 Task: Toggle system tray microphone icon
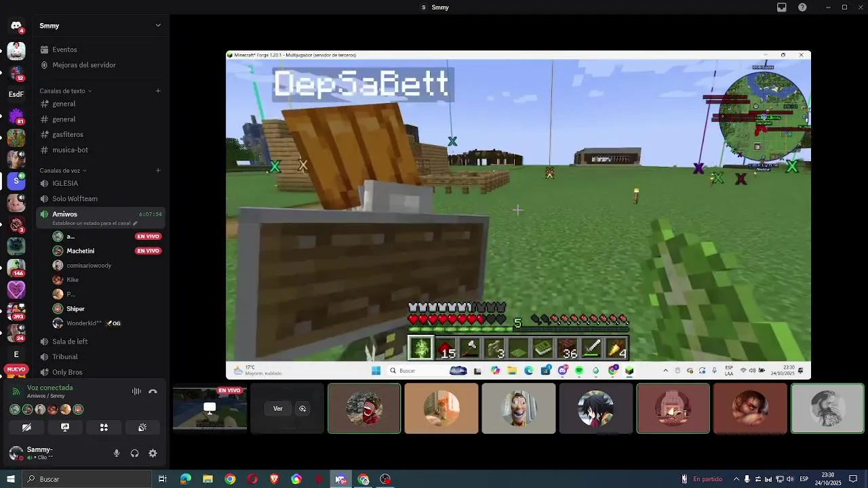click(747, 479)
